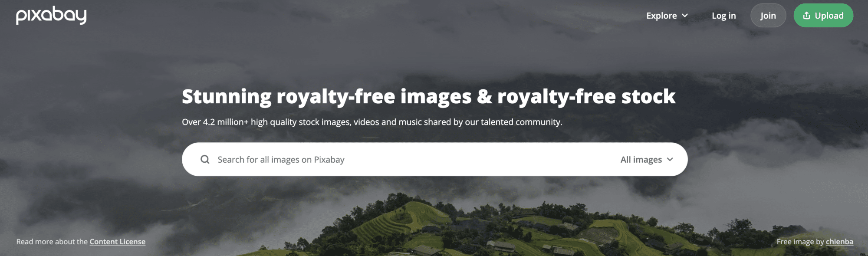Viewport: 868px width, 256px height.
Task: Visit photographer chienba's profile link
Action: [839, 242]
